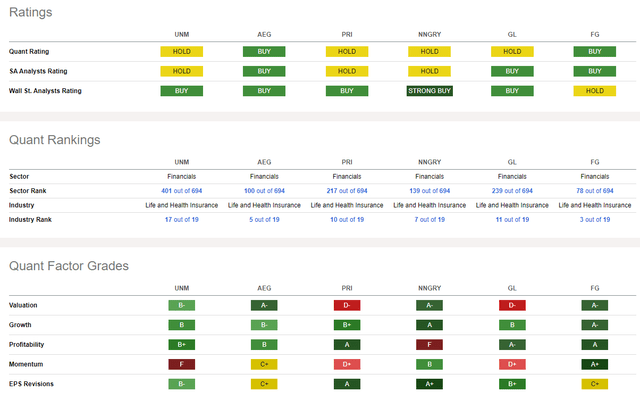640x400 pixels.
Task: Open AEG sector rank 100 out of 694
Action: click(264, 191)
